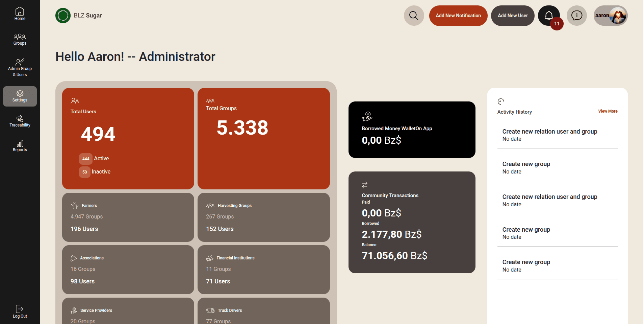Click the Financial Institutions icon
The image size is (644, 324).
click(210, 258)
